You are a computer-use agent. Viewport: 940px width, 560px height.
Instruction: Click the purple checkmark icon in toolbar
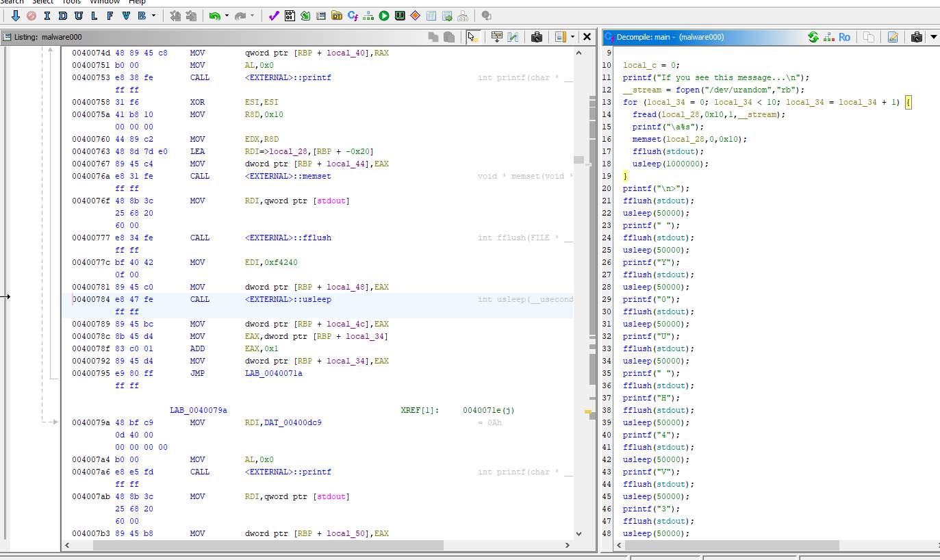tap(273, 16)
